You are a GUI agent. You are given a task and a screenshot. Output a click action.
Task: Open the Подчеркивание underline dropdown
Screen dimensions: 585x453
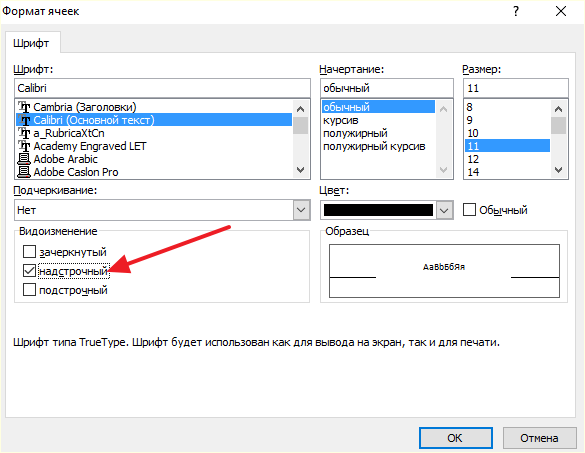(x=301, y=210)
